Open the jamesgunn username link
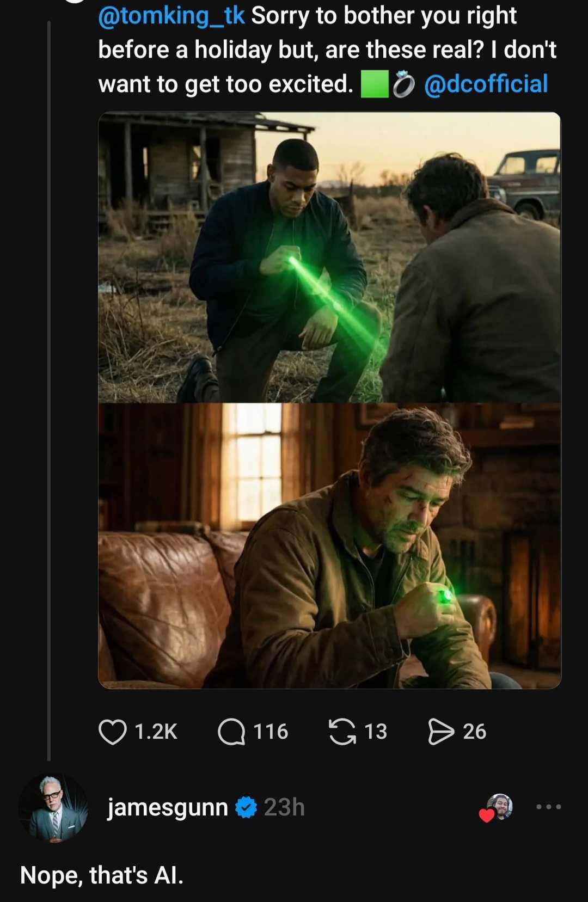This screenshot has width=588, height=902. 167,807
